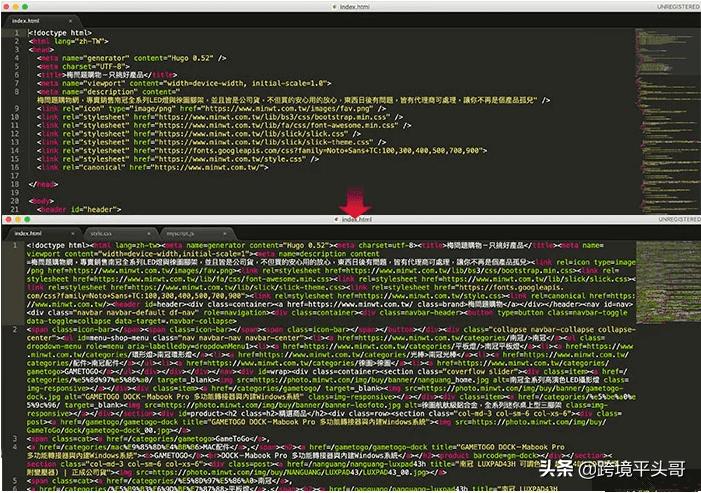Click id="header" on line 21

click(96, 209)
